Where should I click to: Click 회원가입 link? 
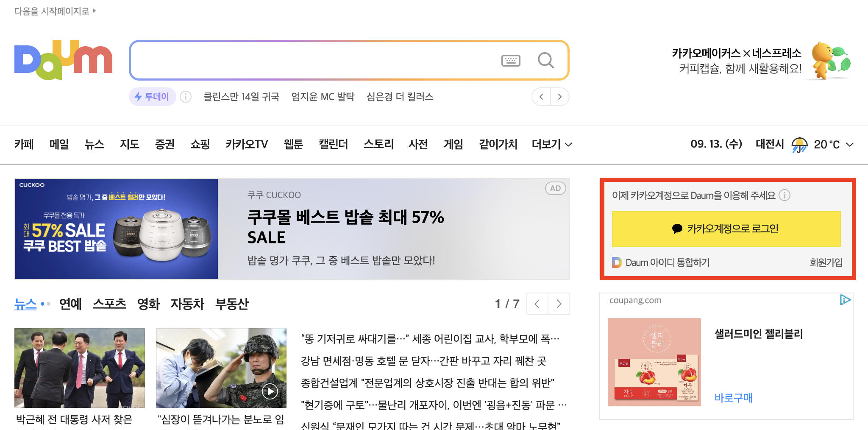826,262
